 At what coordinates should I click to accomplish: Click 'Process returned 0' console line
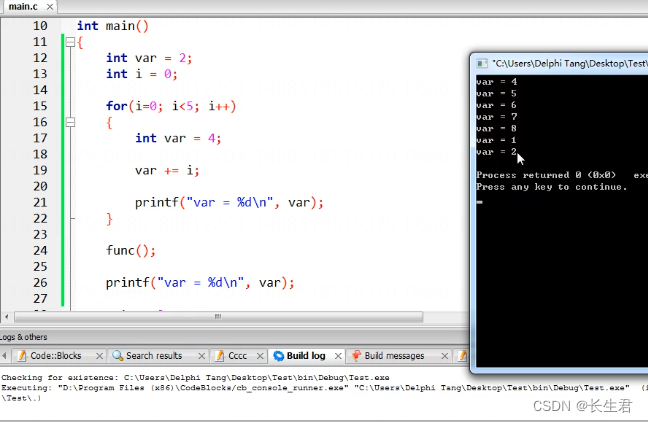click(x=546, y=175)
